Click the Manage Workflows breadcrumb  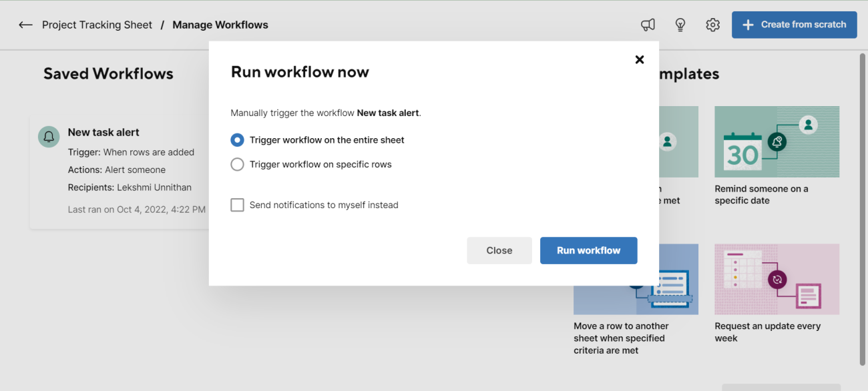point(220,25)
